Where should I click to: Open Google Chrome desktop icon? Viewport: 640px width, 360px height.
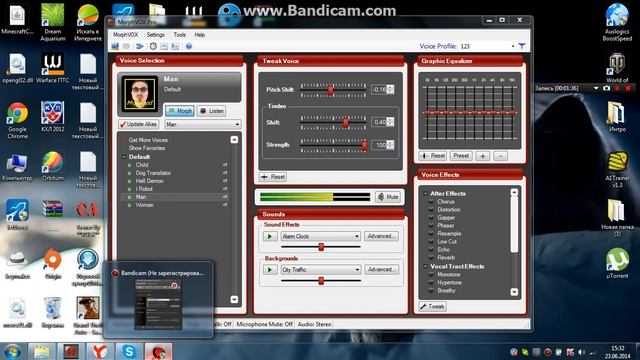(17, 121)
